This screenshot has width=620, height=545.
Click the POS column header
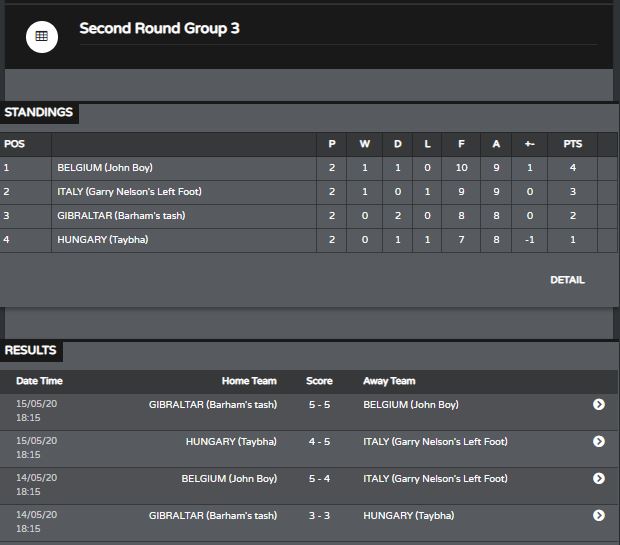[x=14, y=144]
